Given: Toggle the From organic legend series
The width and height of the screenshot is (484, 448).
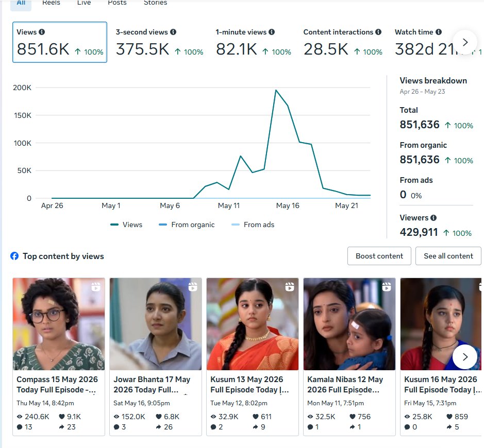Looking at the screenshot, I should pyautogui.click(x=187, y=225).
